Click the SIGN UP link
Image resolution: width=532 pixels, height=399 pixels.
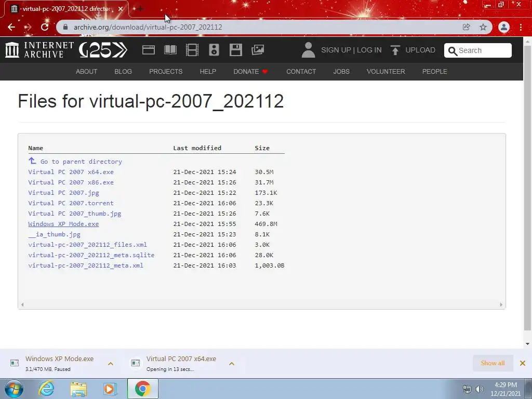(336, 50)
